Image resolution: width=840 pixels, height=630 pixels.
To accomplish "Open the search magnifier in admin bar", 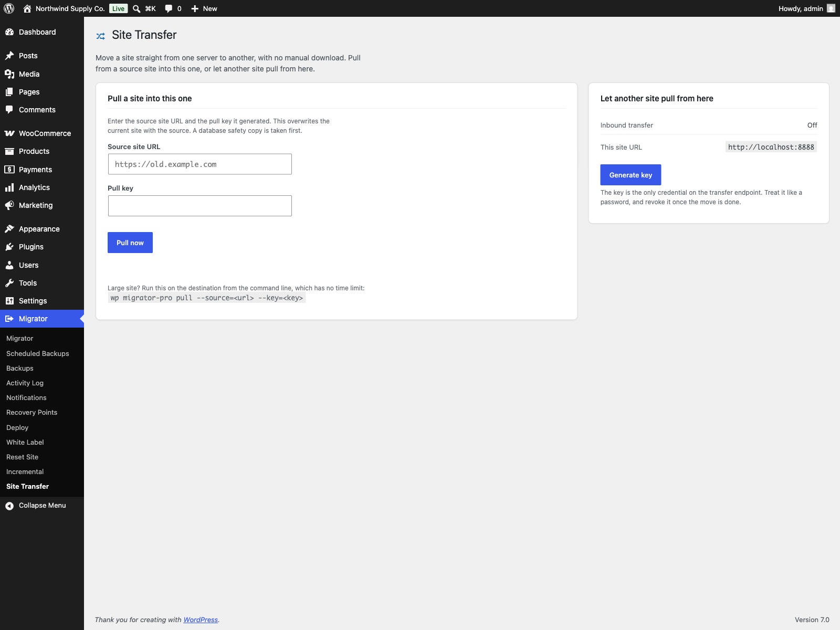I will (x=136, y=8).
